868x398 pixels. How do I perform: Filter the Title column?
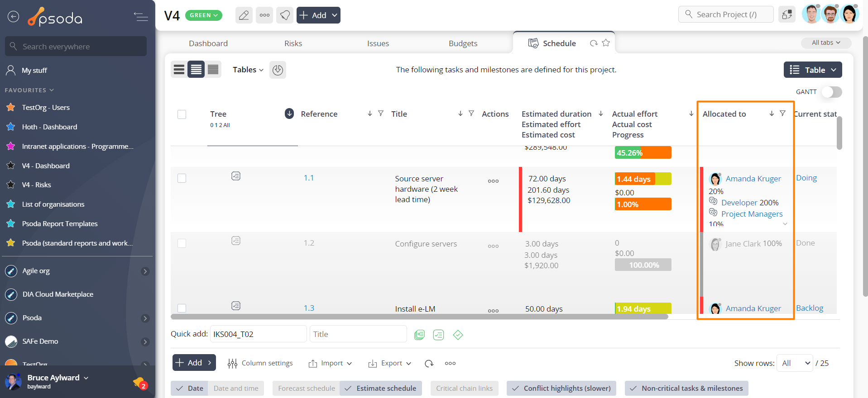click(x=471, y=114)
